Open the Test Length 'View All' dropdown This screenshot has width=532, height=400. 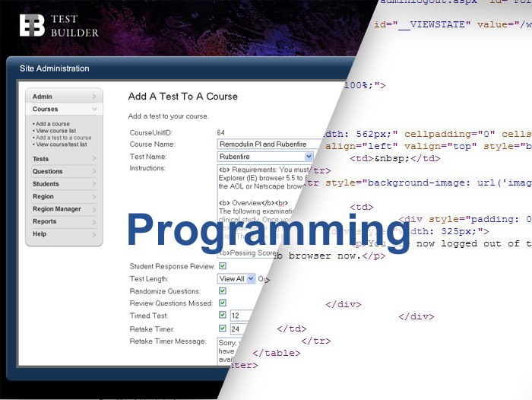[236, 279]
